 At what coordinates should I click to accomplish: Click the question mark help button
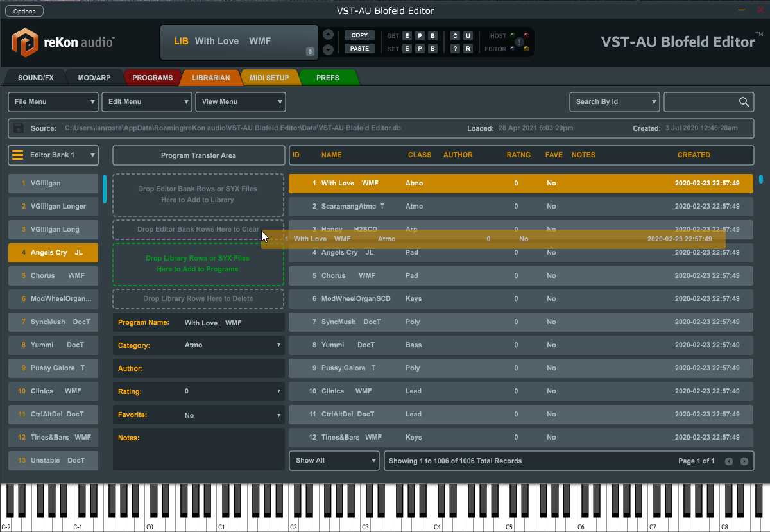coord(455,49)
